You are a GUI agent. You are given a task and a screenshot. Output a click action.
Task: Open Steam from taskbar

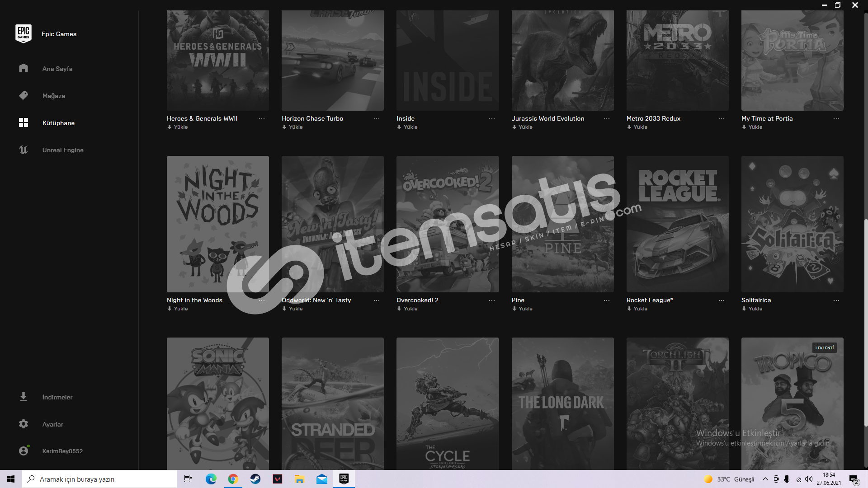(x=255, y=479)
